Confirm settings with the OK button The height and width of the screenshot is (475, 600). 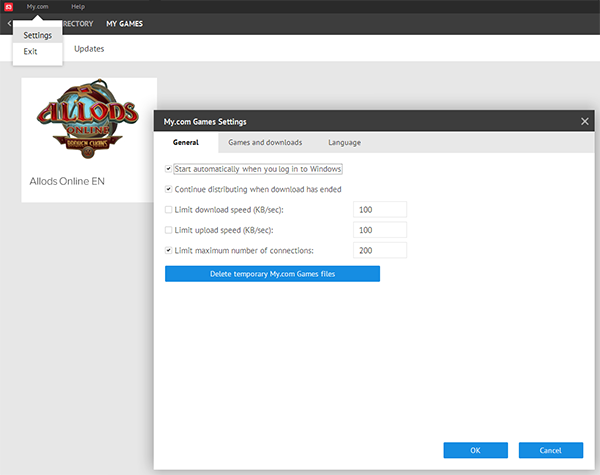pos(475,450)
